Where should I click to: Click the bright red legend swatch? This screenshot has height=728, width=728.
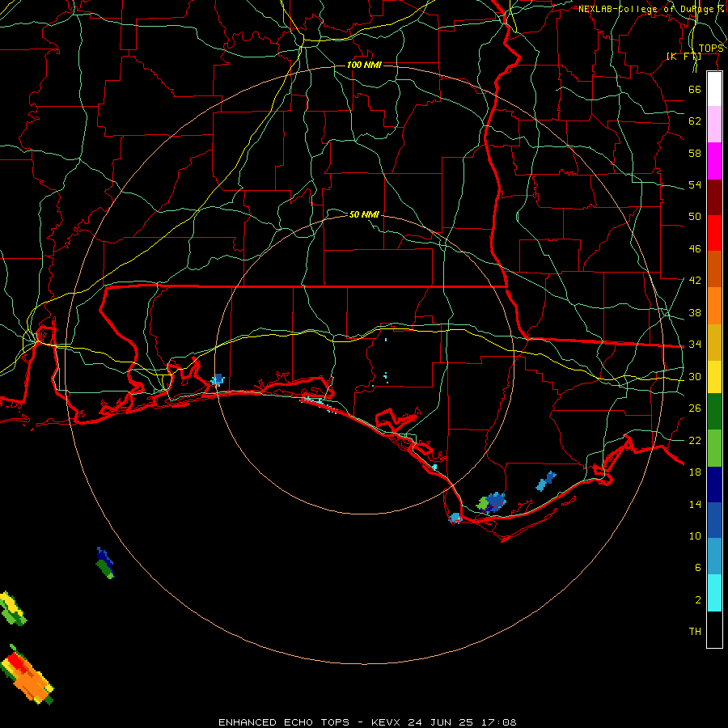pyautogui.click(x=714, y=233)
